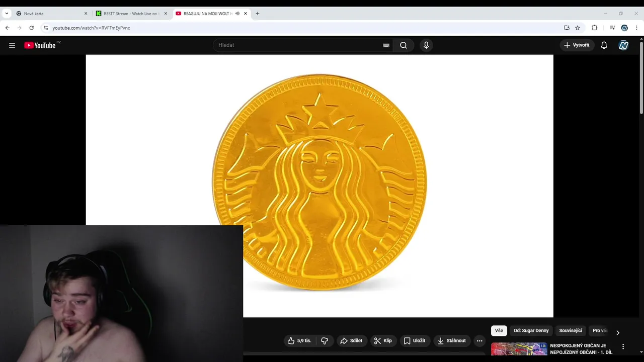Image resolution: width=644 pixels, height=362 pixels.
Task: Open the media control toolbar icon
Action: tap(612, 28)
